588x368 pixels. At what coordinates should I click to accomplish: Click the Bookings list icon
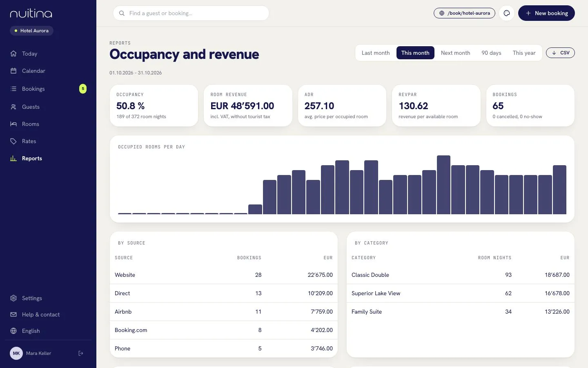point(13,89)
